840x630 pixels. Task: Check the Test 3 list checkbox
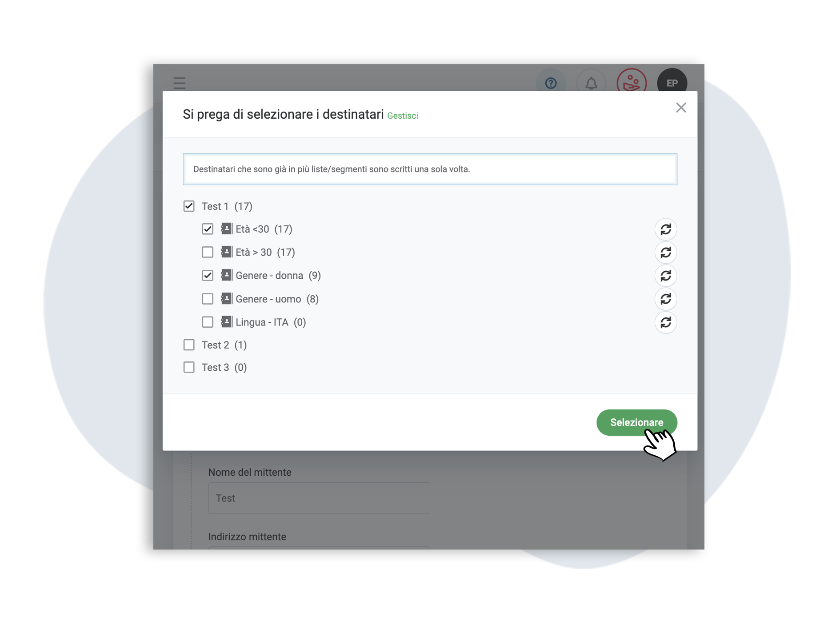pyautogui.click(x=189, y=367)
